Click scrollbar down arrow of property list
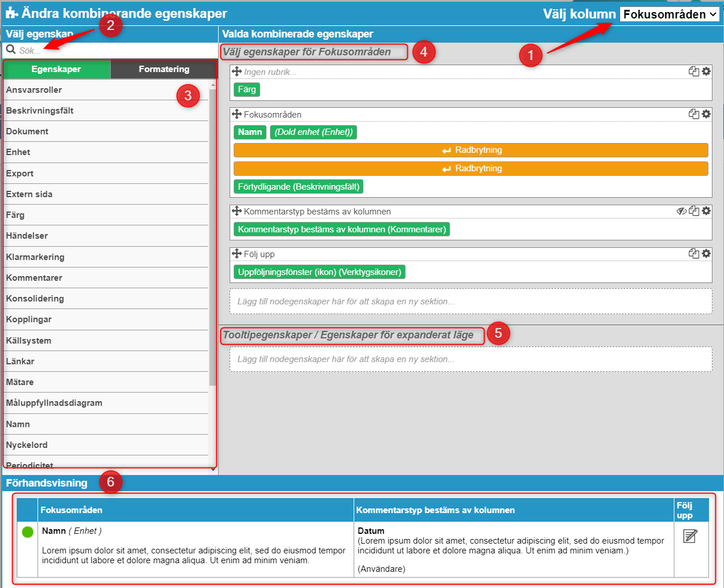Viewport: 724px width, 588px height. [x=213, y=470]
